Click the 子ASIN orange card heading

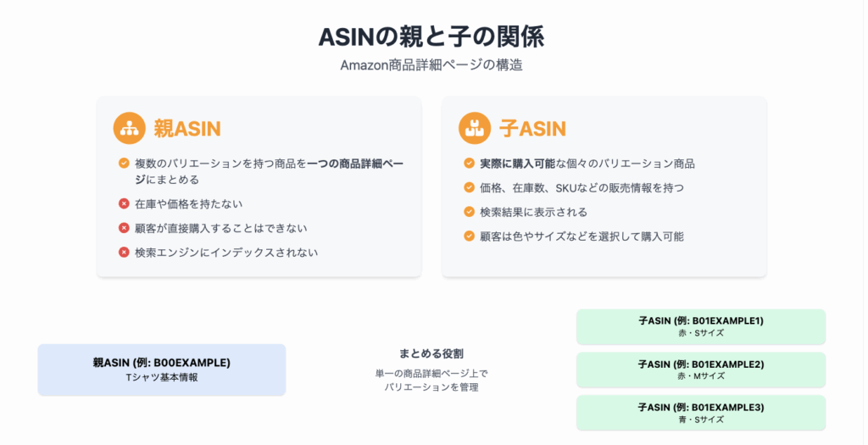532,128
